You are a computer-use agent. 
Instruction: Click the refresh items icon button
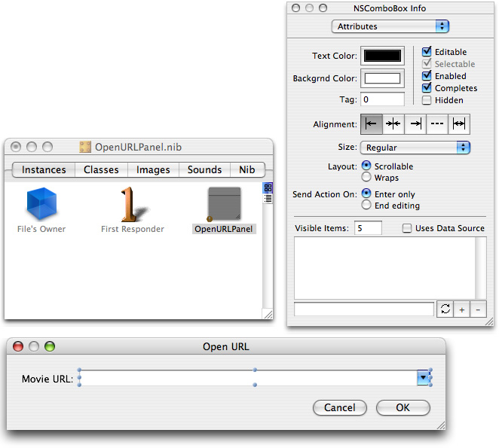[445, 309]
